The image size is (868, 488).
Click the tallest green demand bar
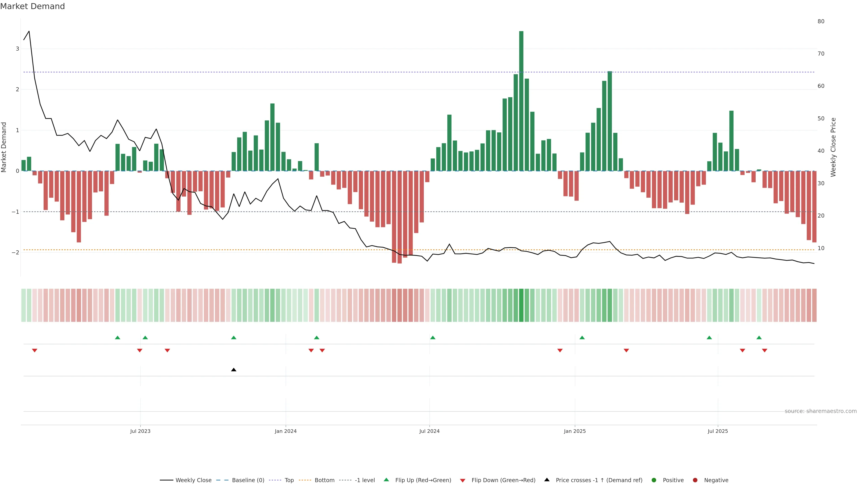coord(521,101)
